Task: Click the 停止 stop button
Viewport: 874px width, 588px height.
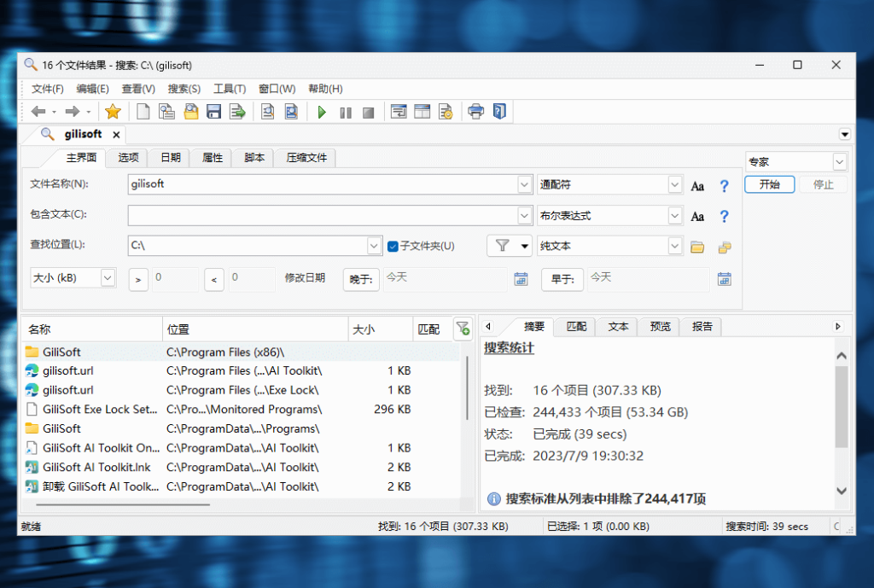Action: 824,184
